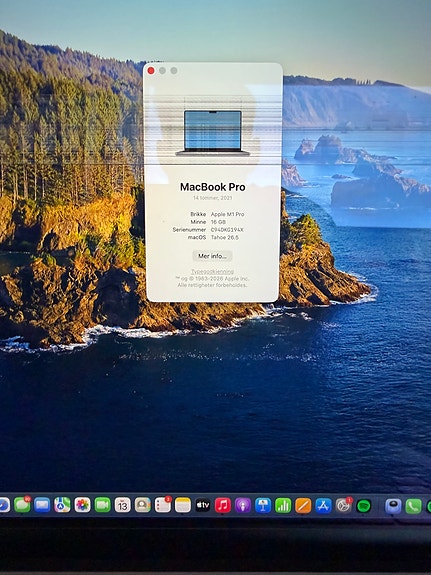The height and width of the screenshot is (575, 431).
Task: Select the MacBook Pro title text
Action: (x=213, y=187)
